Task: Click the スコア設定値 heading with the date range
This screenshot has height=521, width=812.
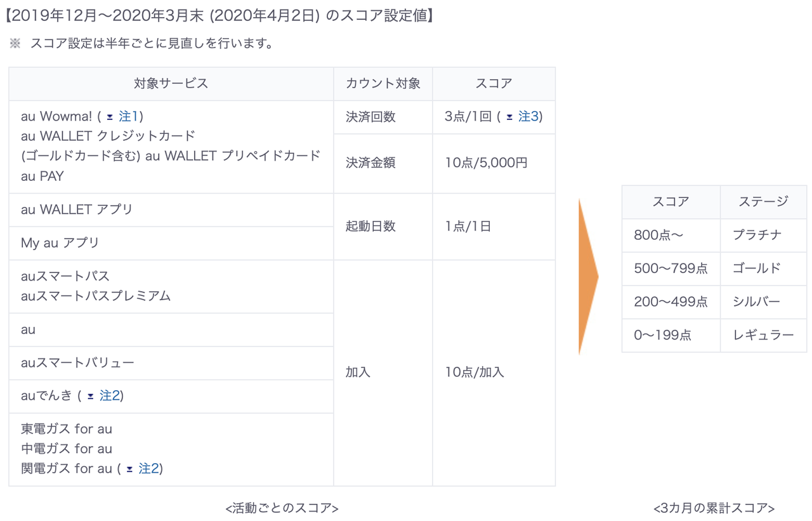Action: point(219,16)
